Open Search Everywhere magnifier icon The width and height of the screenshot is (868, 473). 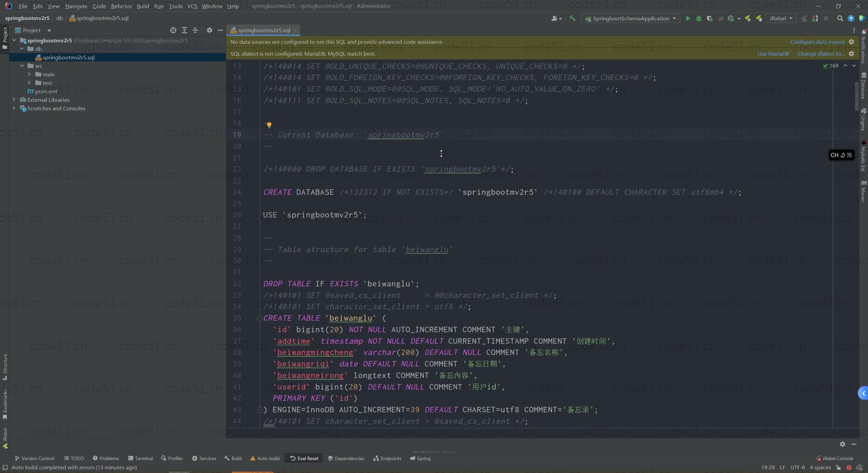click(x=840, y=18)
